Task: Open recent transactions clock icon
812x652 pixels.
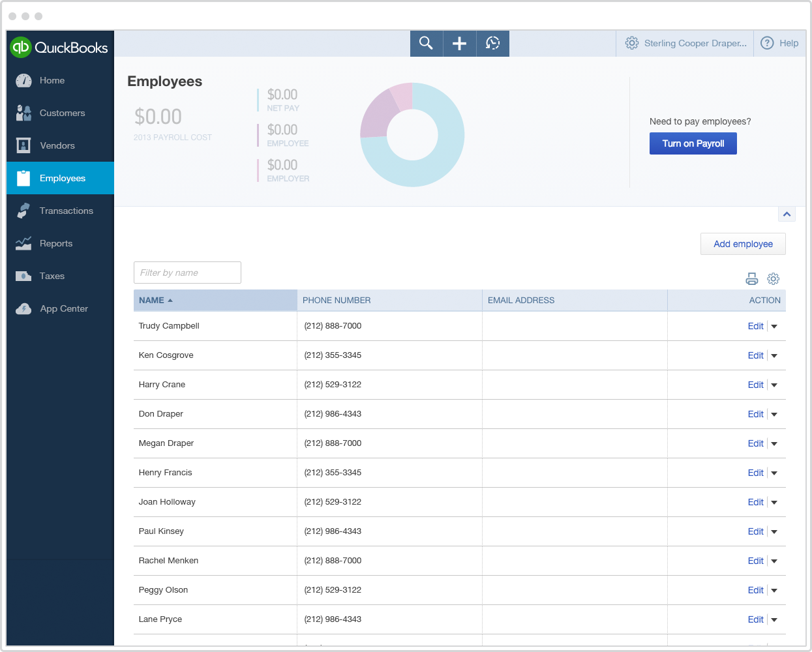Action: pyautogui.click(x=493, y=44)
